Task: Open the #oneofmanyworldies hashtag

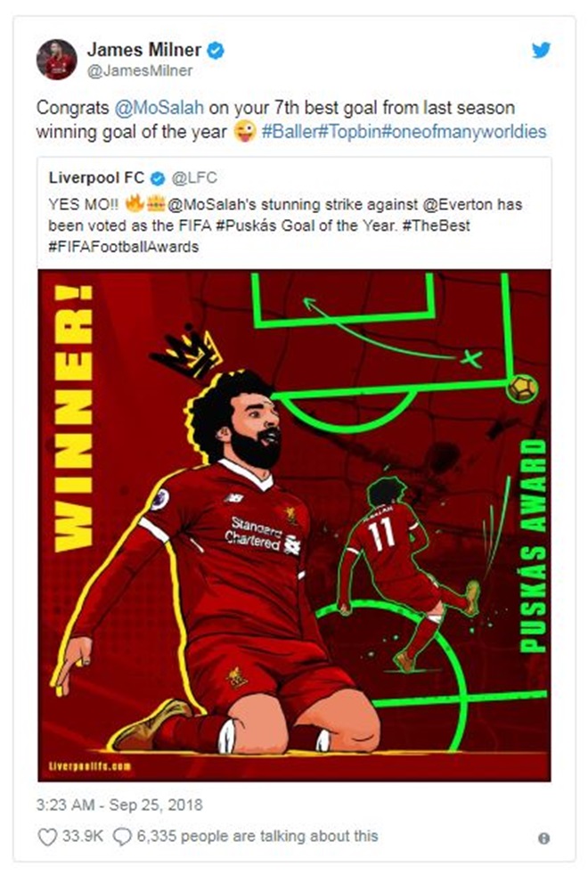Action: tap(463, 132)
